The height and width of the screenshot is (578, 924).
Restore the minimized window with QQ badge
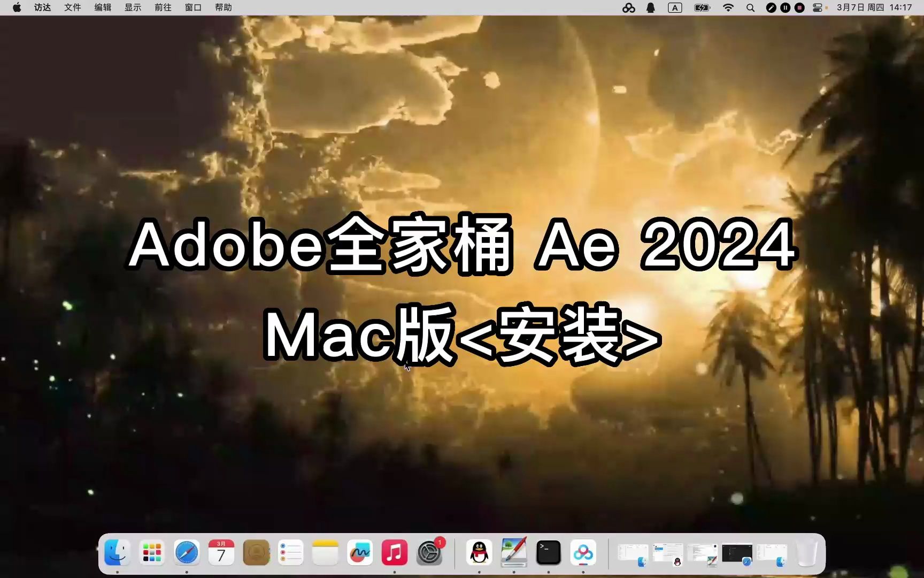click(x=668, y=554)
